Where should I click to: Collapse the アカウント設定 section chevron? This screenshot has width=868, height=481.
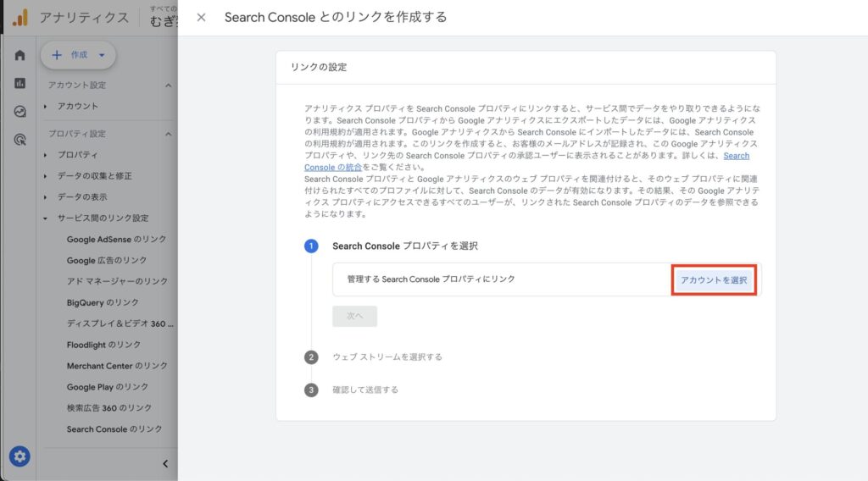169,86
